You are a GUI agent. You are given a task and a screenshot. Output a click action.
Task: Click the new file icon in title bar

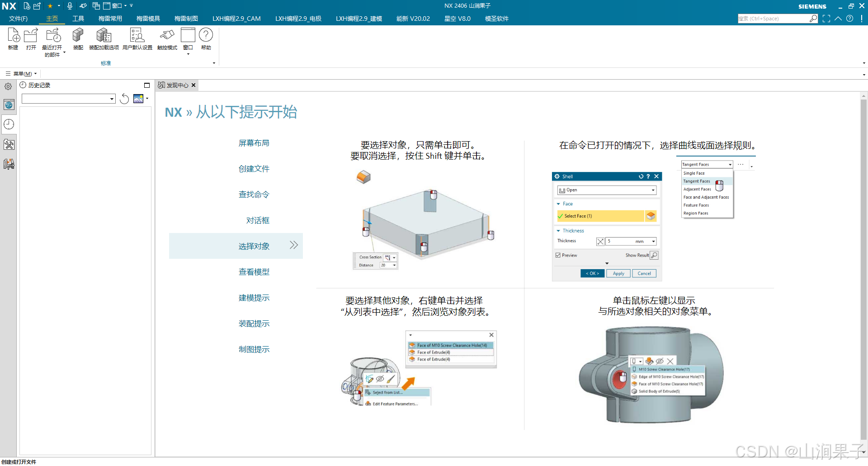pos(27,6)
